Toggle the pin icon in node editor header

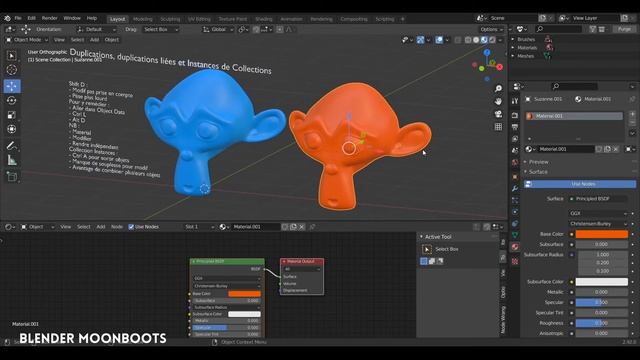click(312, 227)
